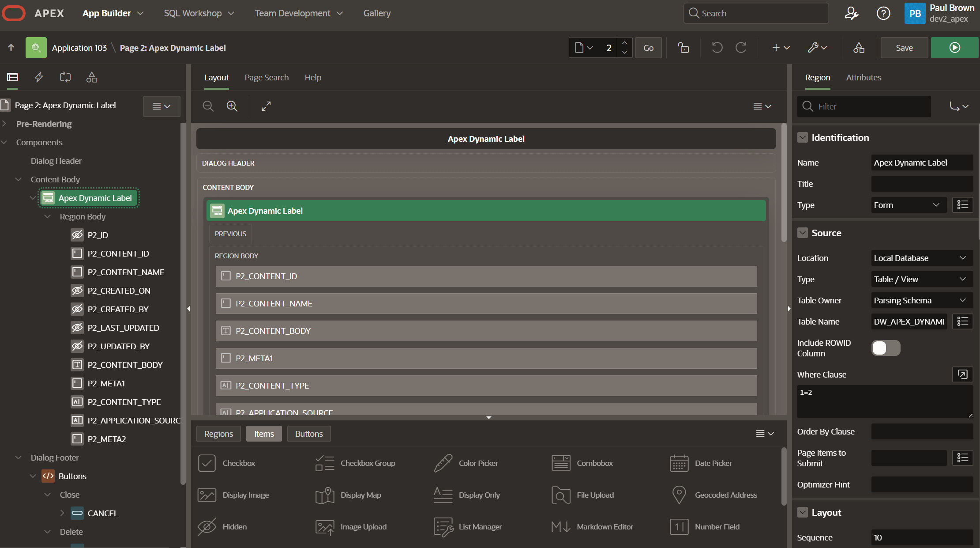
Task: Switch to the Page Search tab
Action: click(x=267, y=77)
